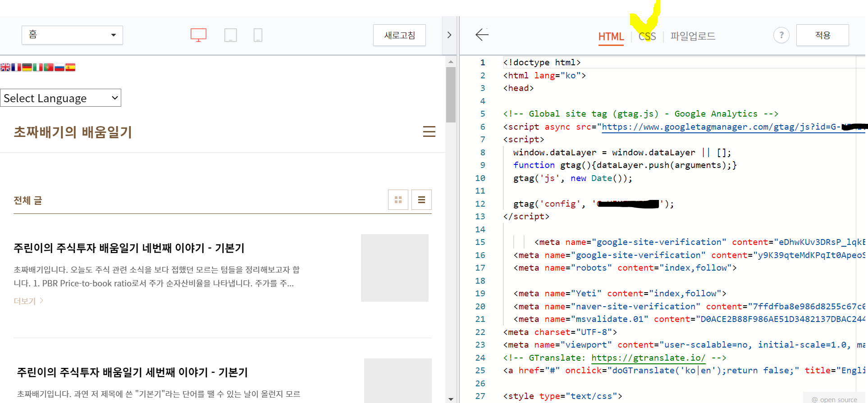The image size is (868, 403).
Task: Click line 5 Google Analytics comment
Action: [641, 114]
